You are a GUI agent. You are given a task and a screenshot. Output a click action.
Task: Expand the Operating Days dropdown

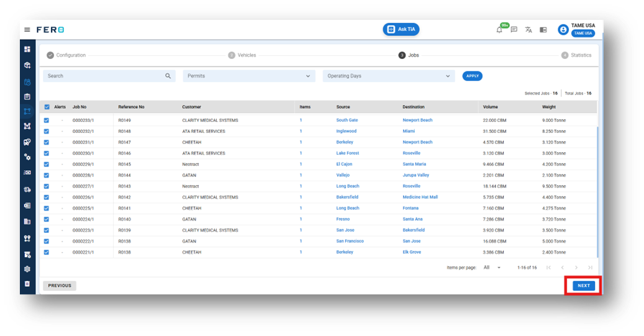pos(389,76)
